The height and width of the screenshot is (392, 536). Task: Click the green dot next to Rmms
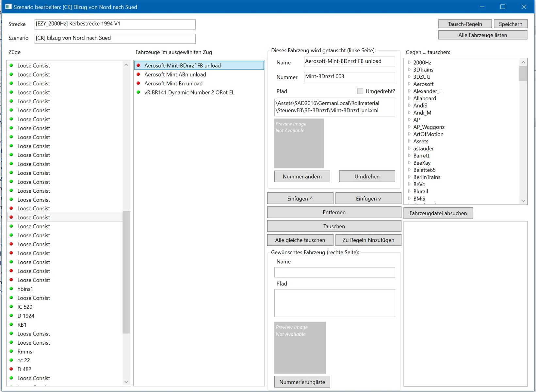[11, 351]
